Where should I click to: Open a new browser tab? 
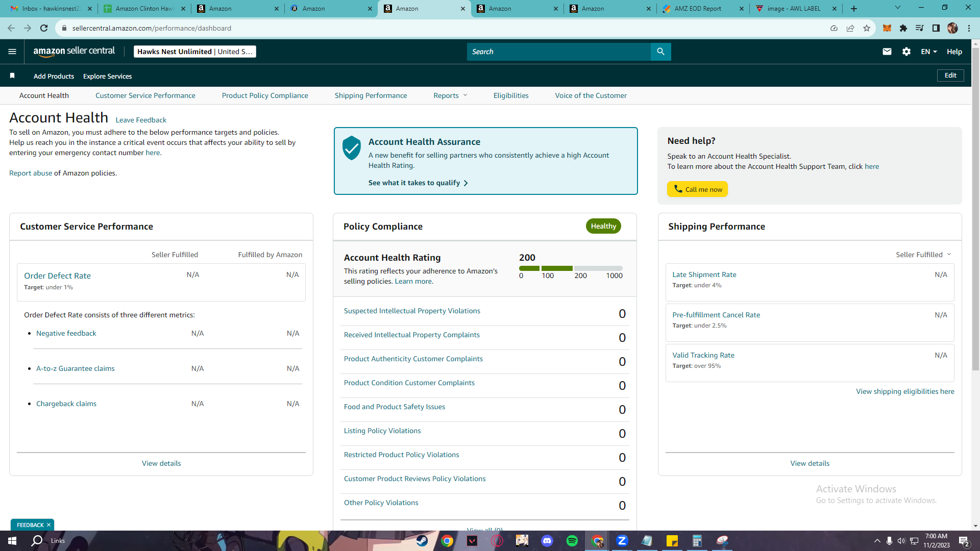(854, 9)
